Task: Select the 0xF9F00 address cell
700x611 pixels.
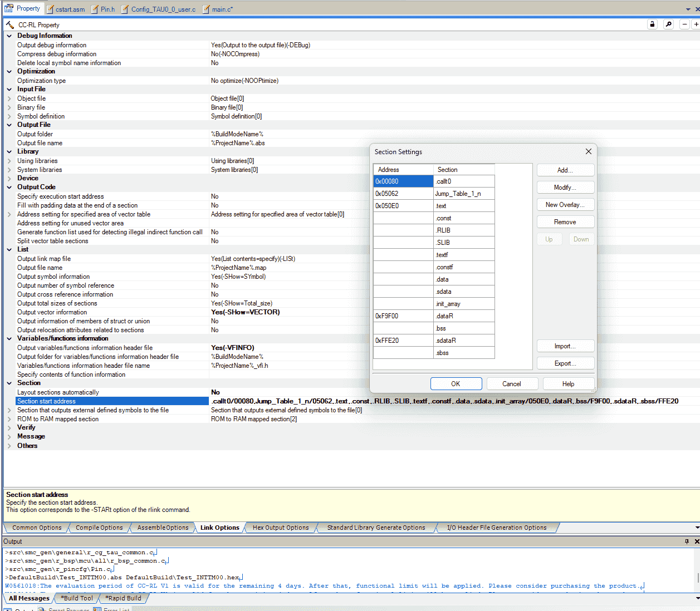Action: click(403, 316)
